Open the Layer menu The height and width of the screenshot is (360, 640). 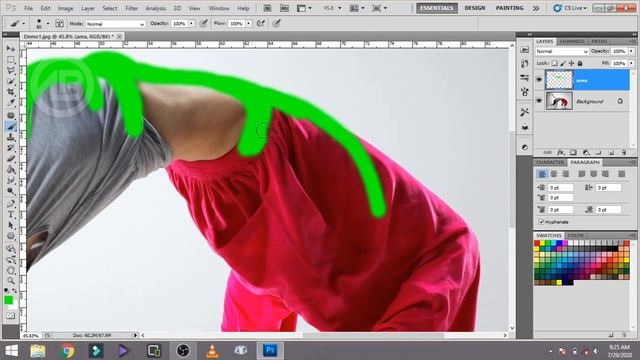[x=88, y=8]
